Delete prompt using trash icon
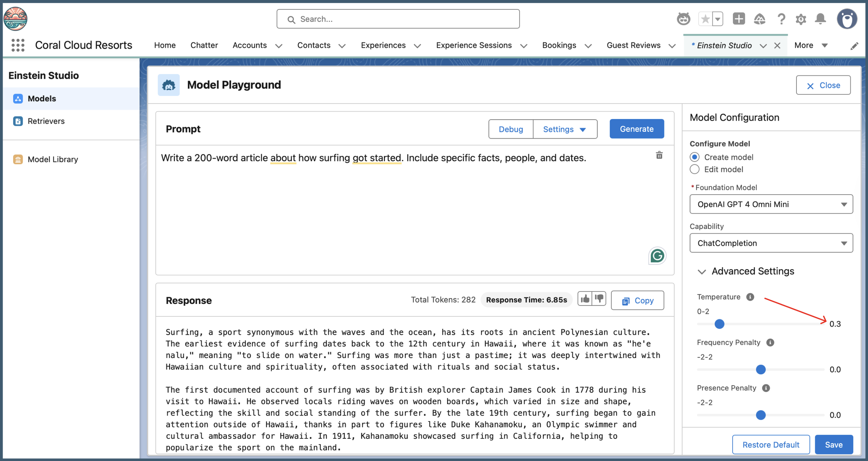Screen dimensions: 868x461 click(659, 155)
